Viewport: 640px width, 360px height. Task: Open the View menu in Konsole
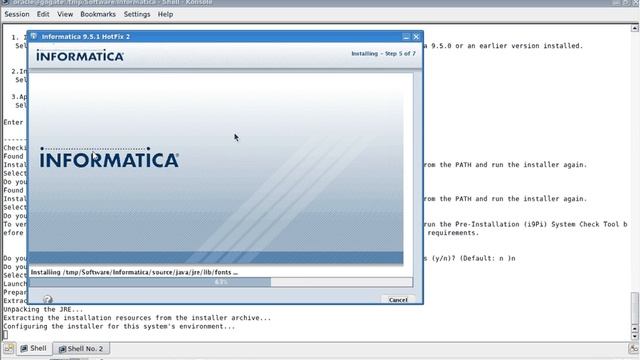(65, 14)
